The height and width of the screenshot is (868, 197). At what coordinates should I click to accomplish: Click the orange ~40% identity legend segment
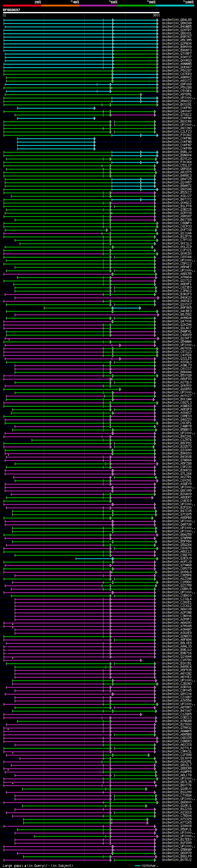(x=60, y=6)
